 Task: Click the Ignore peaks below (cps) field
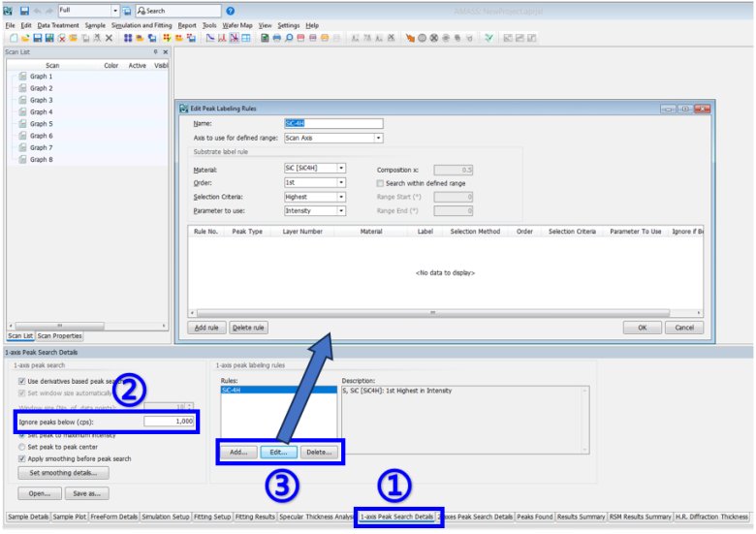coord(170,421)
